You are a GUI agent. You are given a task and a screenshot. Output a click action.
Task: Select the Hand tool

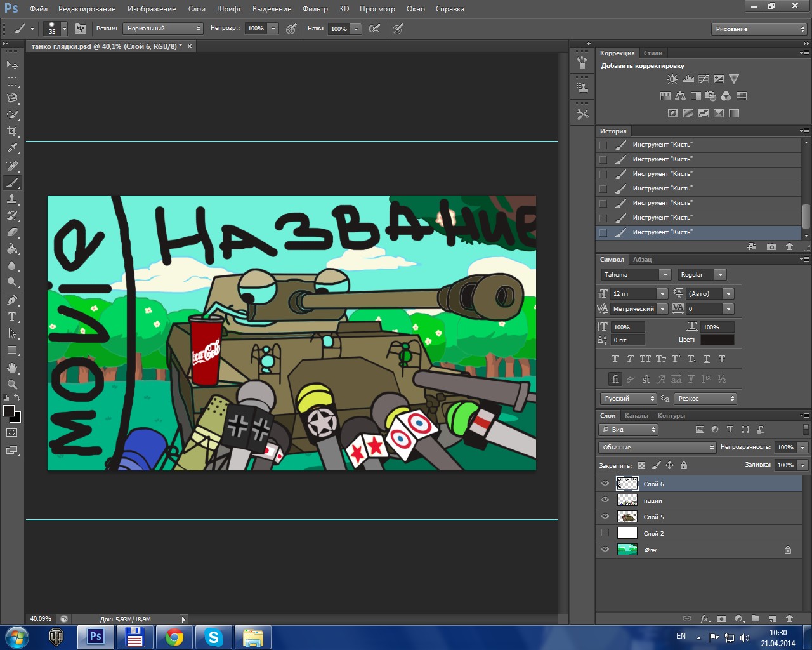(12, 368)
